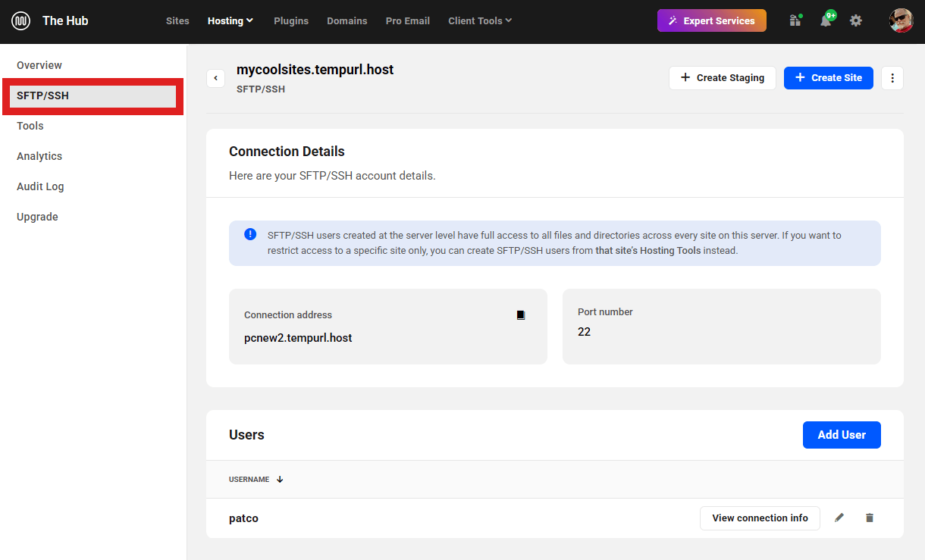Click the Create Site button

[829, 78]
